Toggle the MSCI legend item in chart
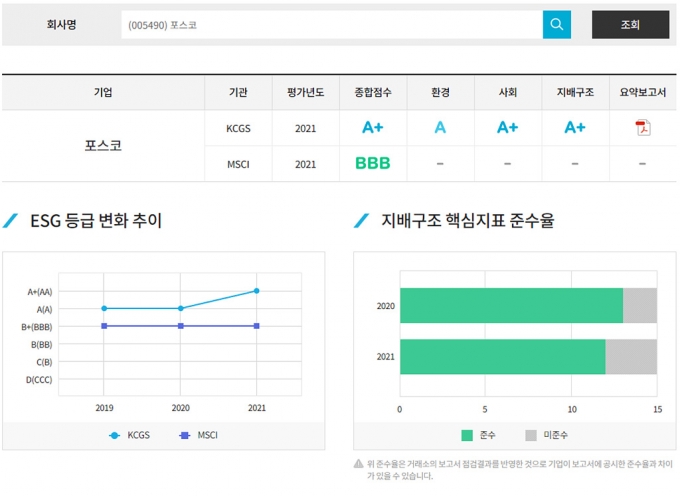Image resolution: width=680 pixels, height=496 pixels. pos(198,435)
